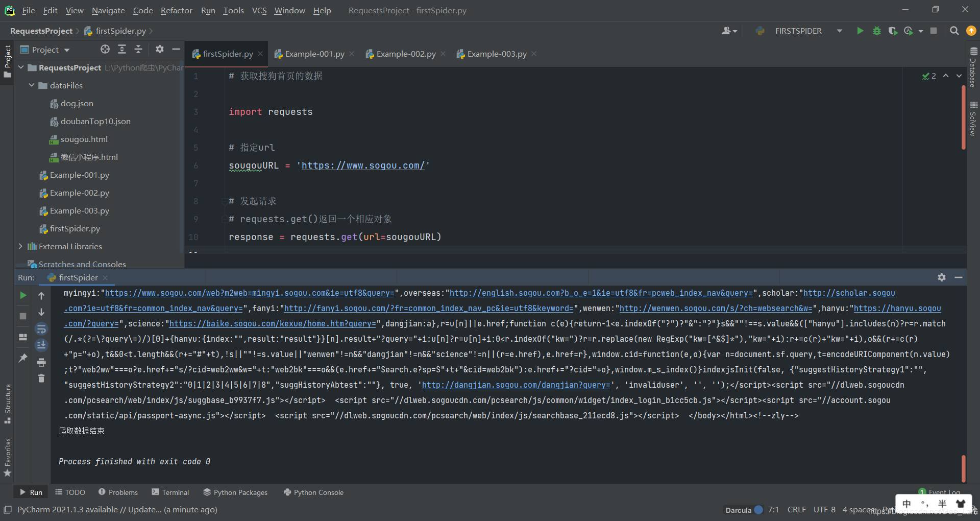Open the run-with-profiler dropdown arrow
The image size is (980, 521).
pyautogui.click(x=921, y=31)
